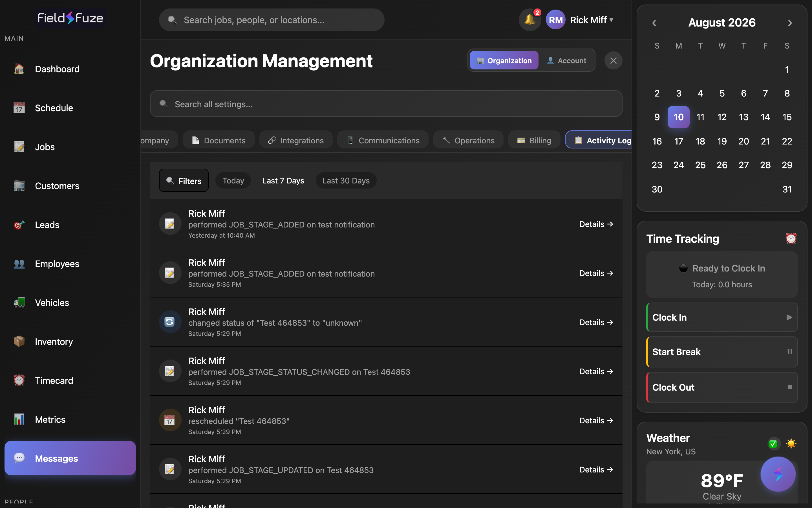Click the magnifier icon in top search bar

[172, 20]
